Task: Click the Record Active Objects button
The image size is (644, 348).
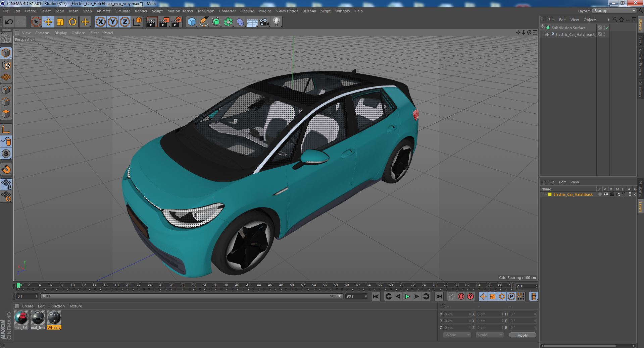Action: 452,296
